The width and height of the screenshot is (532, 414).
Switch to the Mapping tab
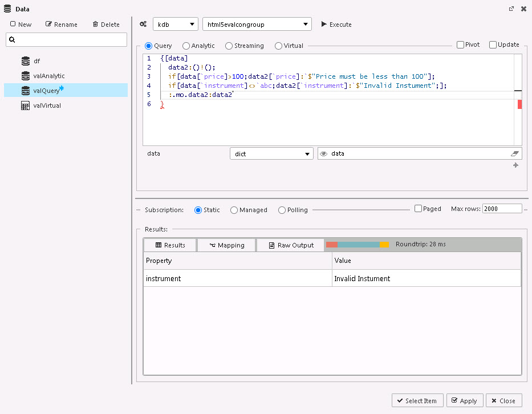tap(226, 245)
